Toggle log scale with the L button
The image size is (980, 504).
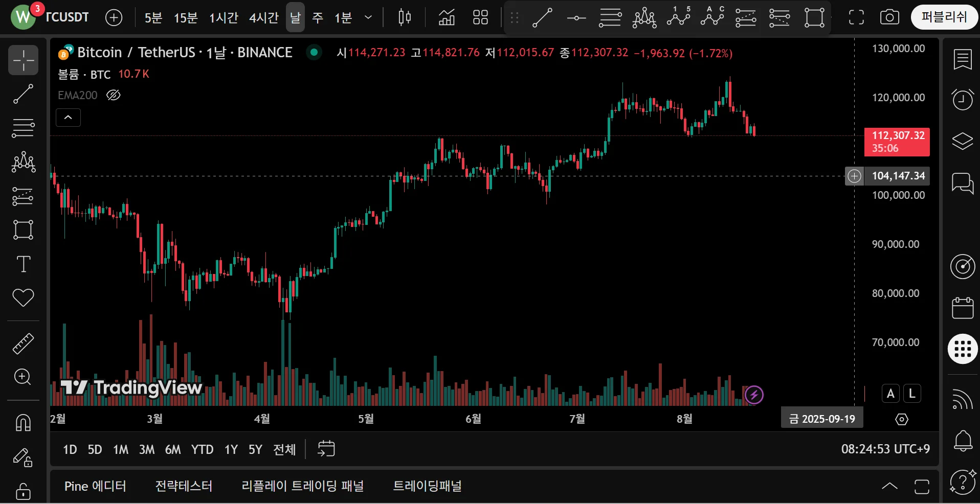pyautogui.click(x=912, y=394)
